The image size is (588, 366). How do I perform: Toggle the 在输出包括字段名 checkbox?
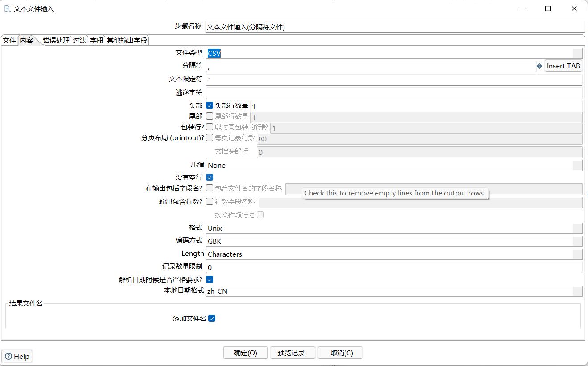tap(210, 188)
